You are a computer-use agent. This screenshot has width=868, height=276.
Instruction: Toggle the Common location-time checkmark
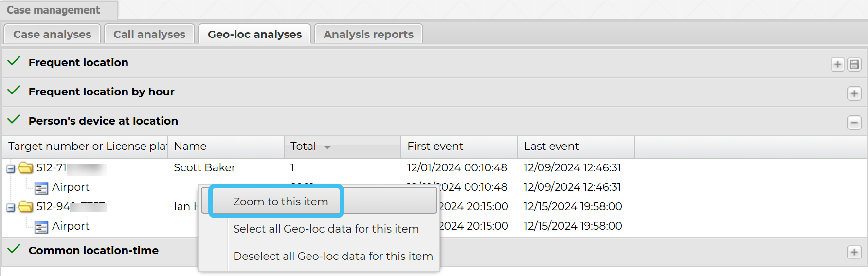14,249
